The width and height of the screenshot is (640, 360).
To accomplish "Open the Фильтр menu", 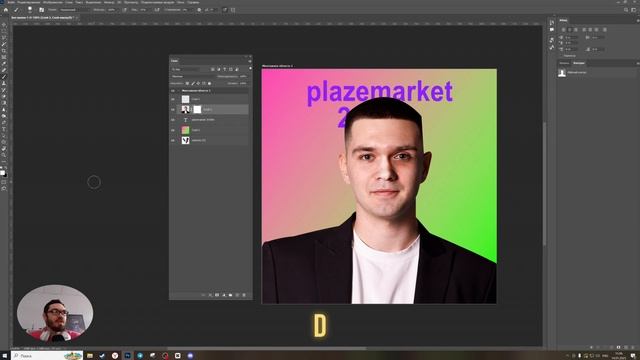I will pos(109,2).
